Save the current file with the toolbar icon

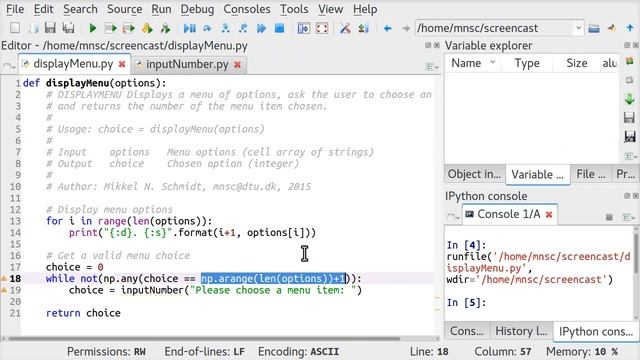50,28
